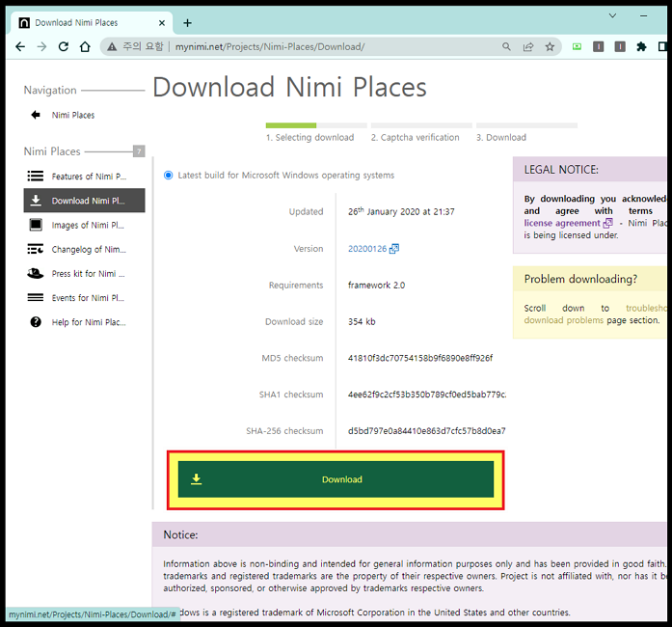
Task: Click the Changelog list icon in sidebar
Action: click(x=35, y=249)
